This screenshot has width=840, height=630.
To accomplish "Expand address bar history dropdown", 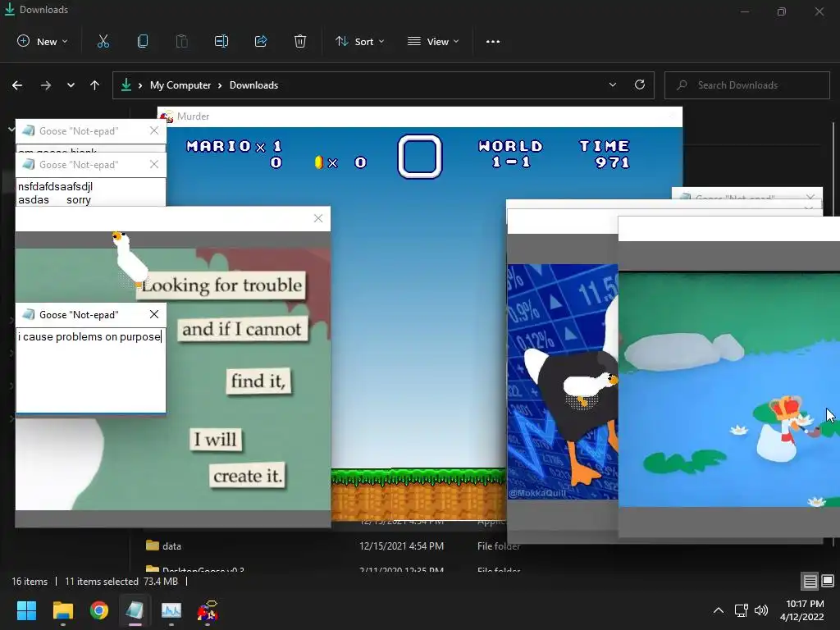I will 612,84.
